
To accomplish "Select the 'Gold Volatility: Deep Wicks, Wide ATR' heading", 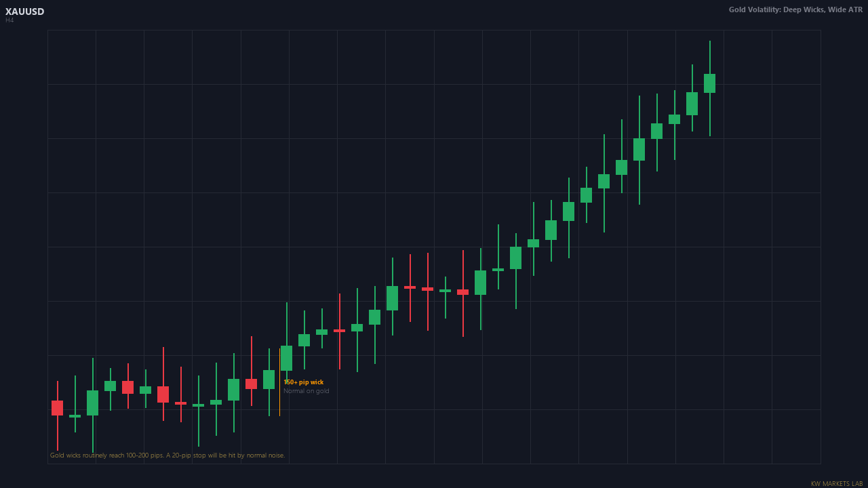I will [x=795, y=9].
